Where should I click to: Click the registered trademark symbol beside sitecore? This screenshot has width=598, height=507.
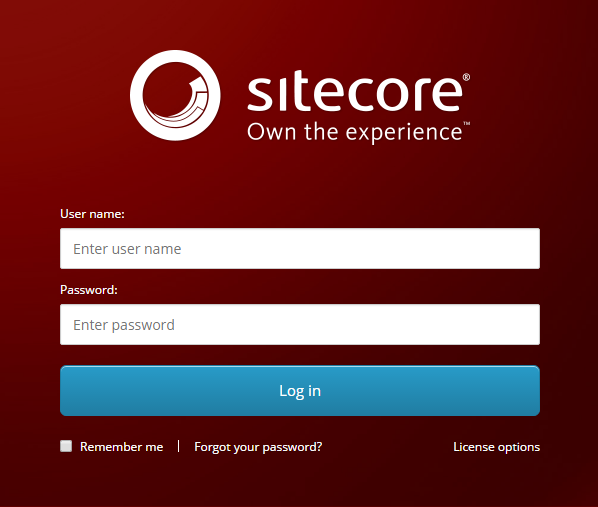click(466, 77)
